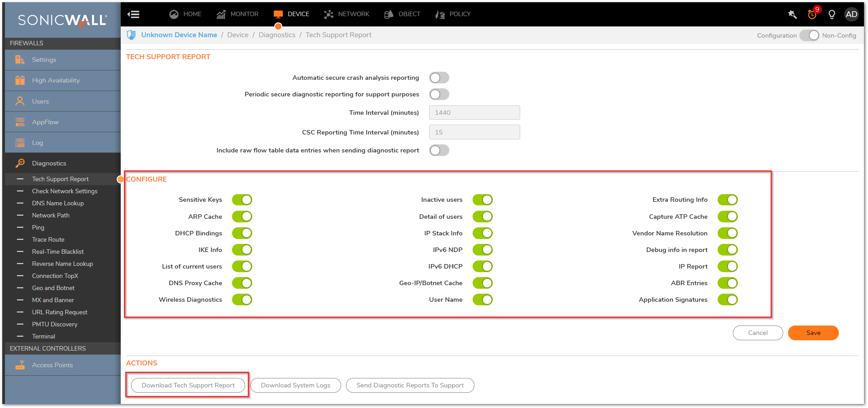Collapse the sidebar menu icon
Viewport: 868px width, 408px height.
click(133, 14)
